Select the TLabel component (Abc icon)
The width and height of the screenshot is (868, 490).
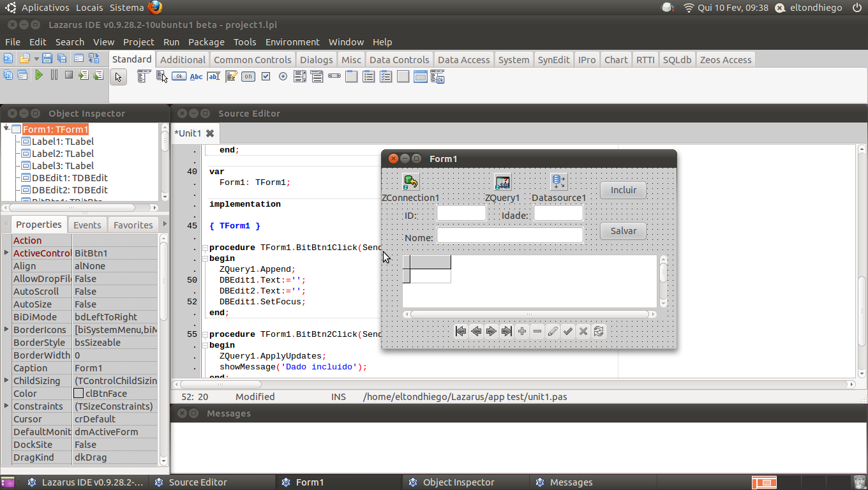[196, 77]
